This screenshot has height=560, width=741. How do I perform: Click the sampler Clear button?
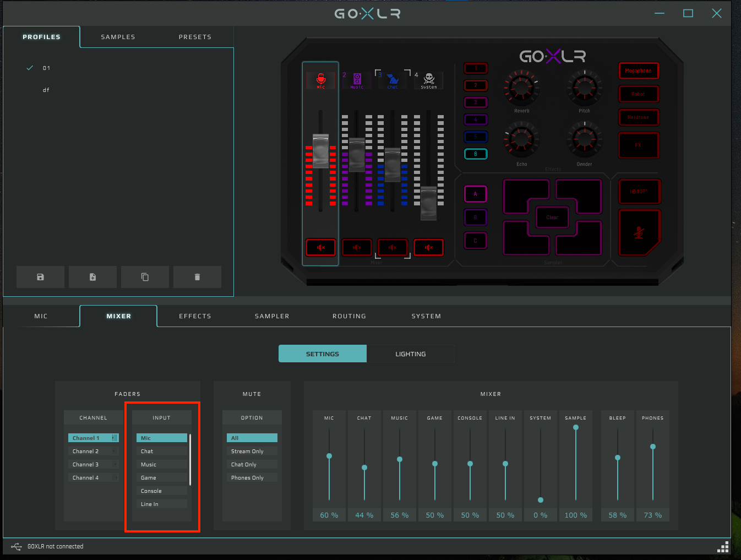552,217
